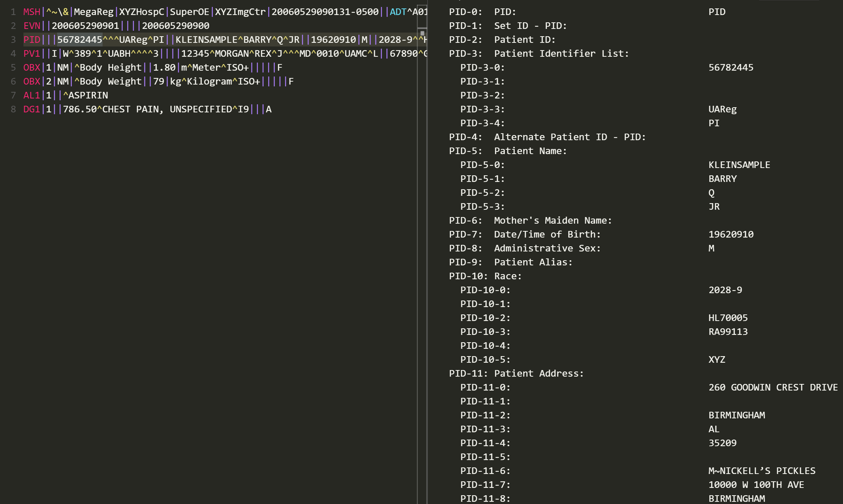Click the ASPIRIN allergy text on AL1 line
Image resolution: width=843 pixels, height=504 pixels.
coord(88,95)
